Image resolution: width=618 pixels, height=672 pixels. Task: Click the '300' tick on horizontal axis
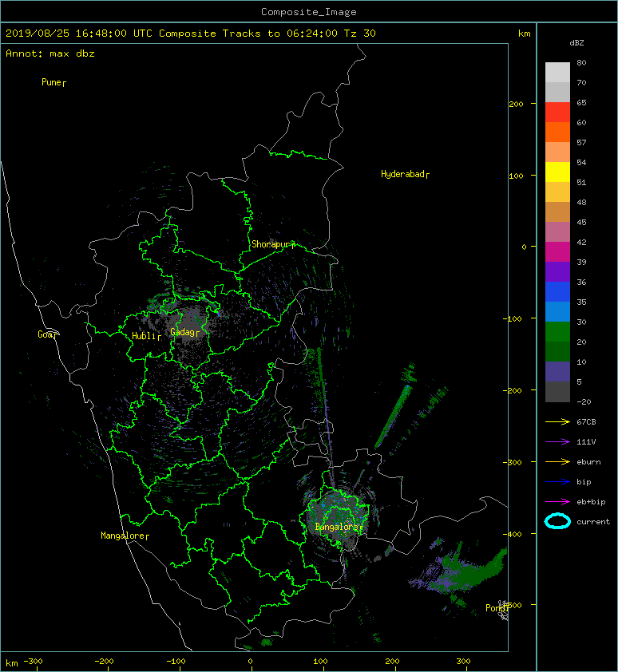(x=463, y=662)
